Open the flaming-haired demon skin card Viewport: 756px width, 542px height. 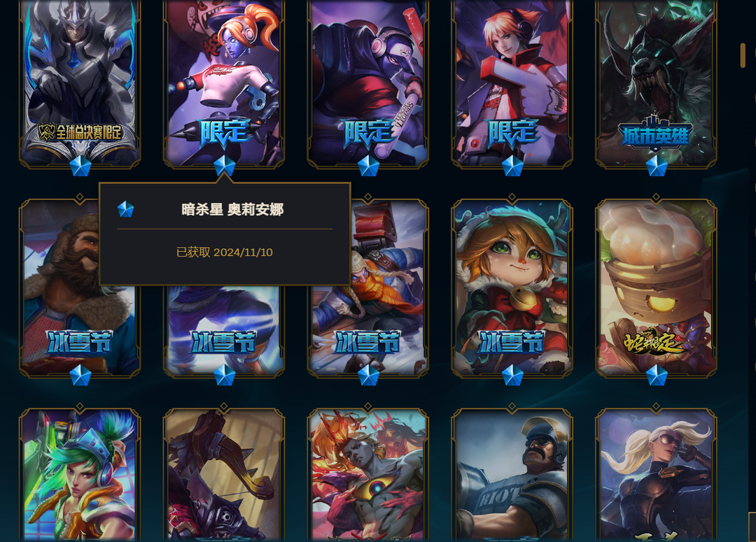click(368, 475)
